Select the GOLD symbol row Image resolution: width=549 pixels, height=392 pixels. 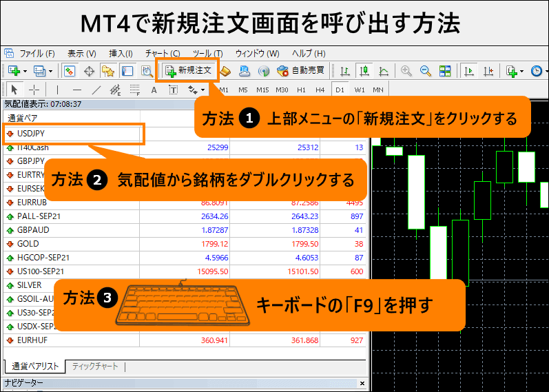[185, 244]
